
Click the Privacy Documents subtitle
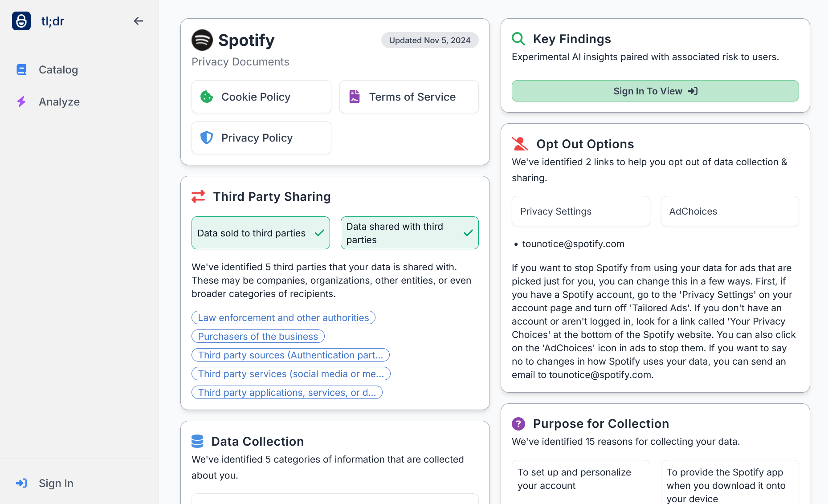pyautogui.click(x=240, y=61)
